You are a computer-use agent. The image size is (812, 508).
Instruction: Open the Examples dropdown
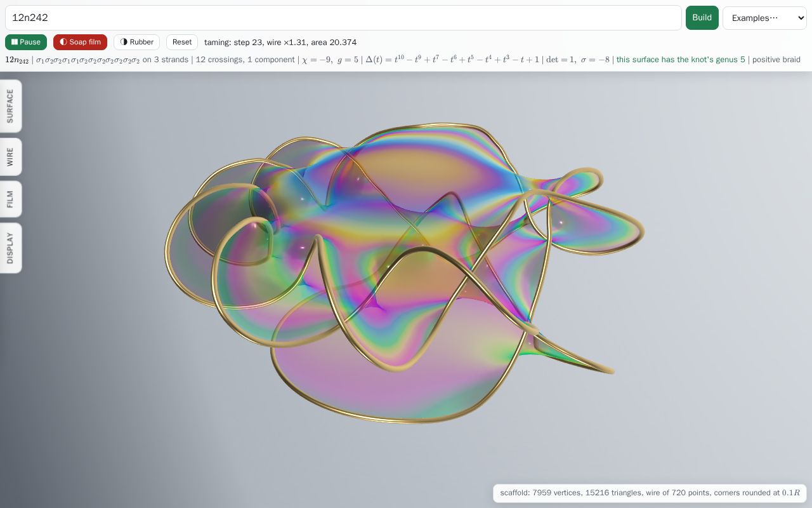(x=764, y=18)
